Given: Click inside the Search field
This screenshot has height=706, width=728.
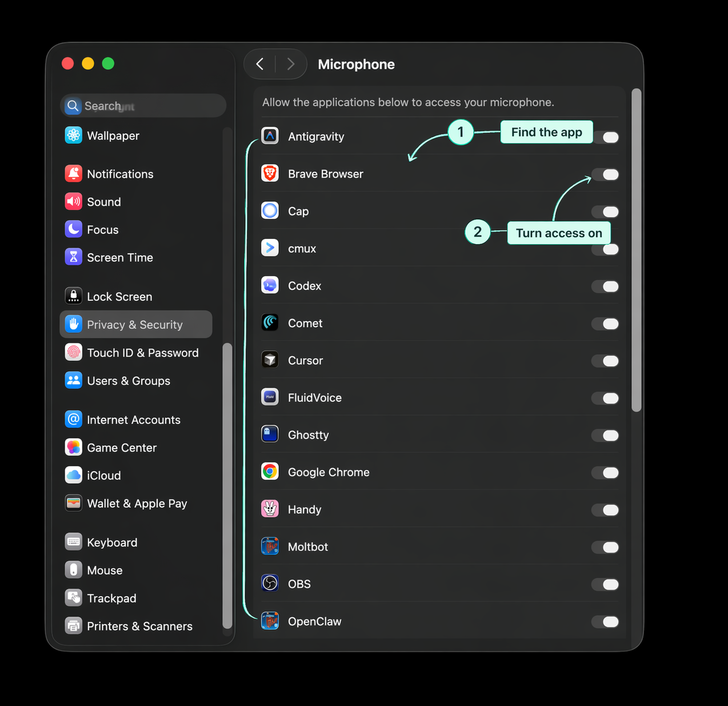Looking at the screenshot, I should [143, 105].
